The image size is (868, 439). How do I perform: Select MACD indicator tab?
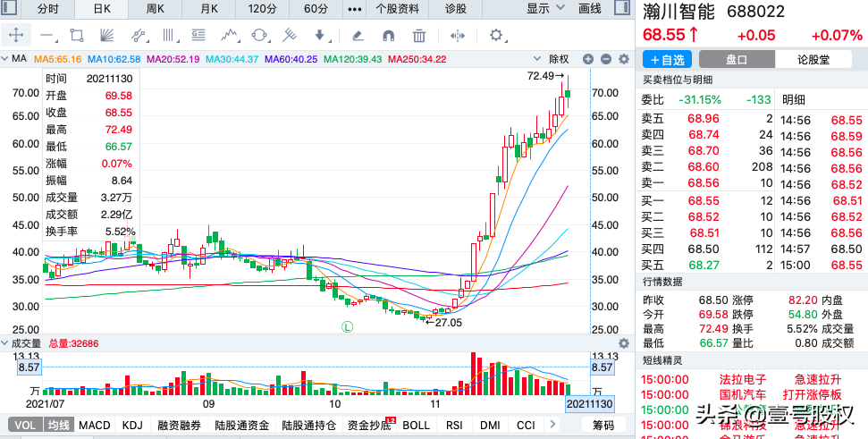[94, 426]
